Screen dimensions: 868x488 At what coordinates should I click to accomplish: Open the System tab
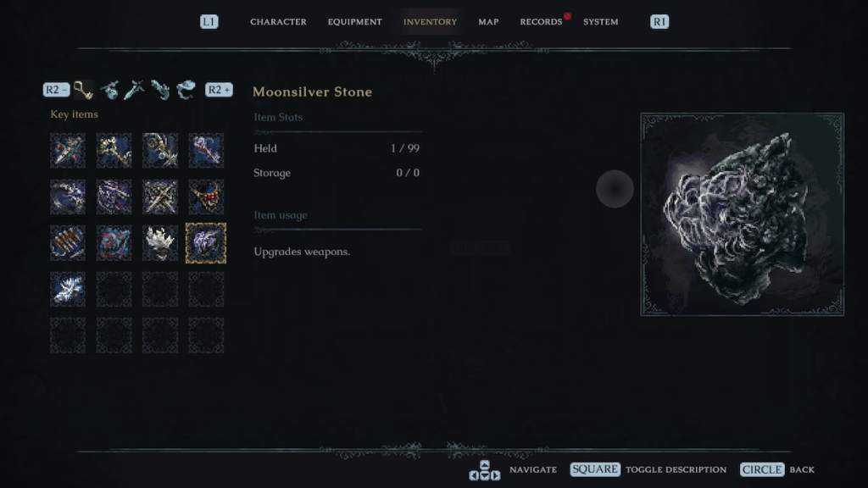tap(601, 21)
